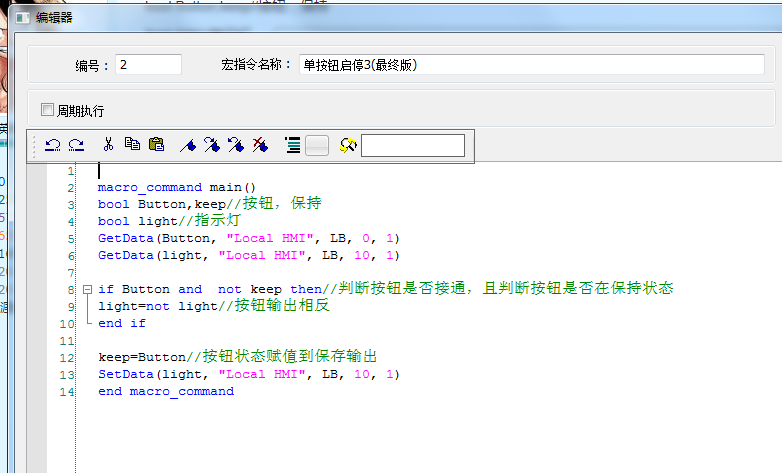Click the scissors Cut icon

(x=109, y=145)
